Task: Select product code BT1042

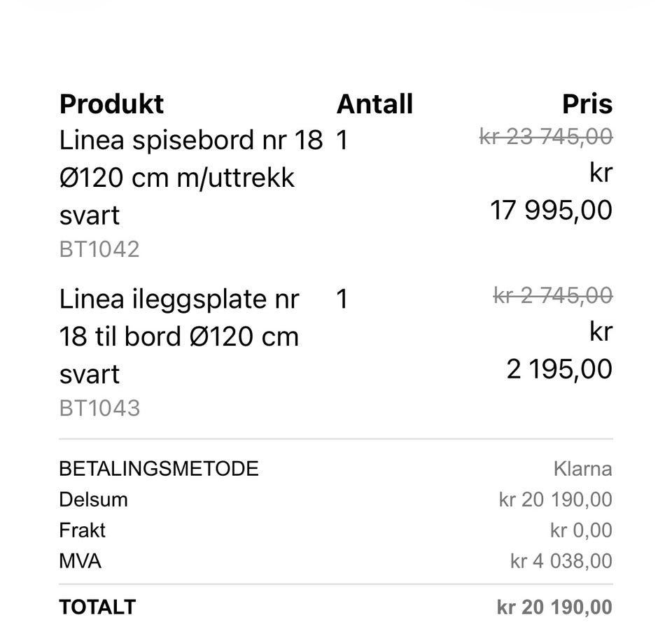Action: 99,249
